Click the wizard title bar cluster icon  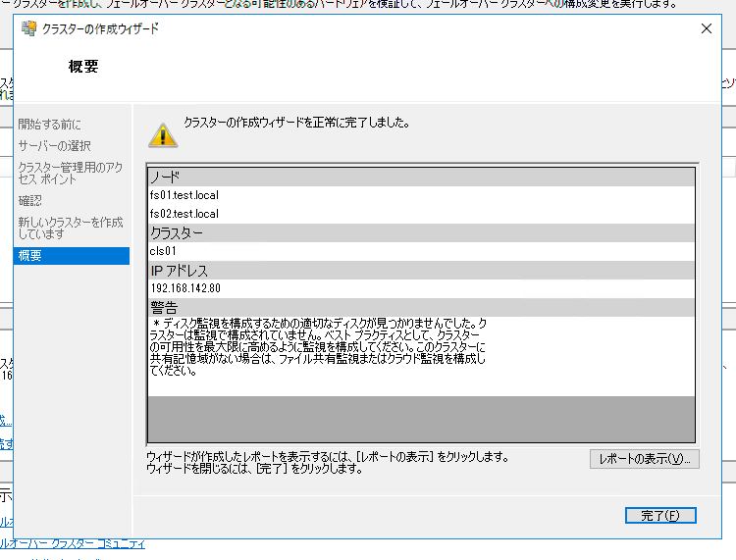pos(28,28)
